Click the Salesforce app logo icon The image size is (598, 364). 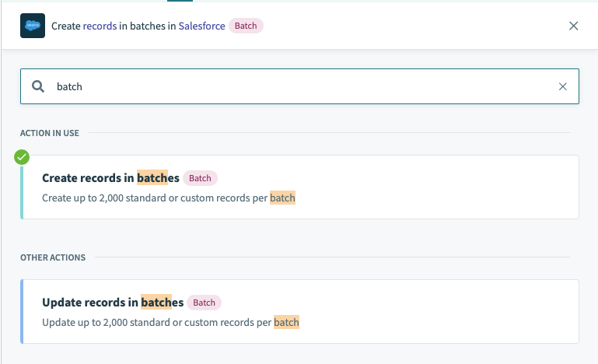33,26
